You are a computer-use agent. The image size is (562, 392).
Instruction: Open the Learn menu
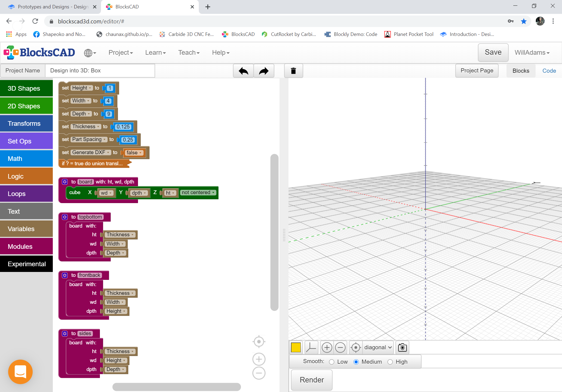click(x=155, y=53)
